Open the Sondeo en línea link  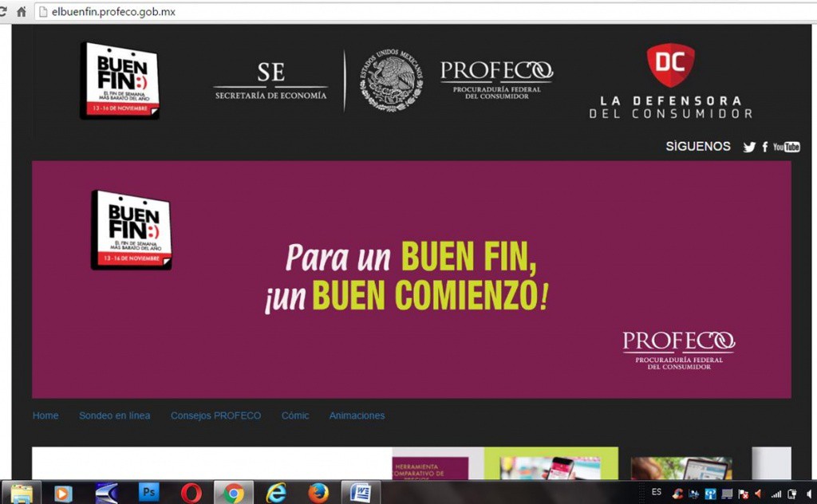click(x=115, y=415)
